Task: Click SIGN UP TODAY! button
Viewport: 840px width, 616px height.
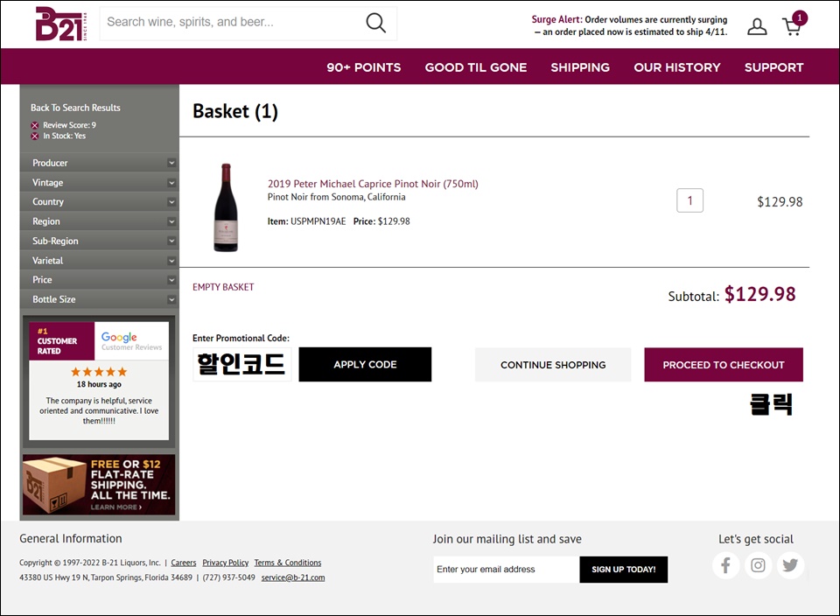Action: pyautogui.click(x=624, y=570)
